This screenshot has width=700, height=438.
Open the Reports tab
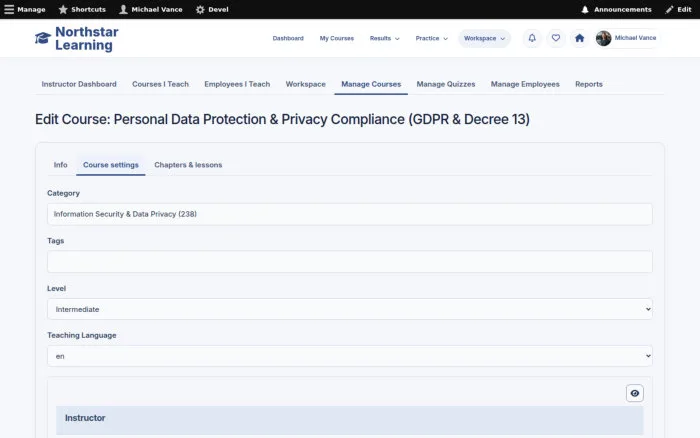(x=588, y=84)
